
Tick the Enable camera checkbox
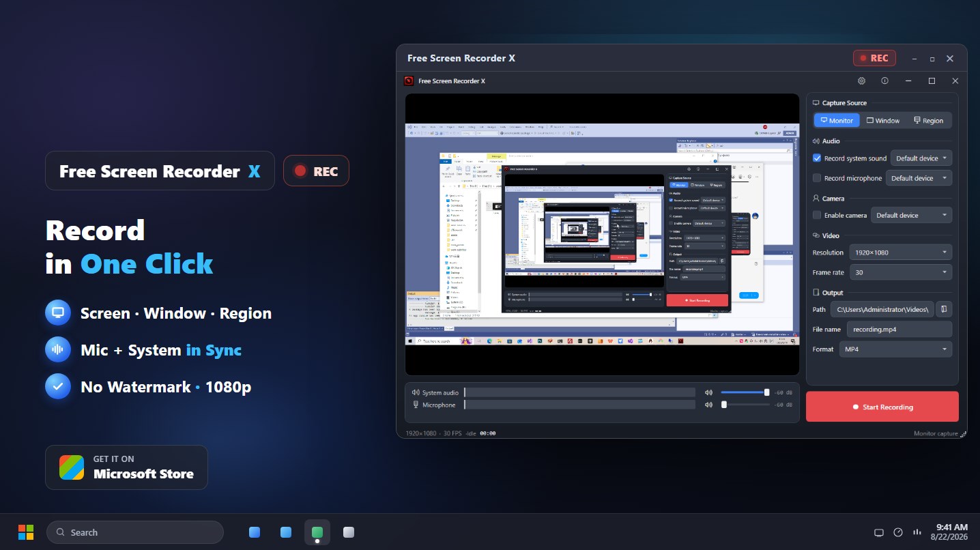(x=817, y=215)
